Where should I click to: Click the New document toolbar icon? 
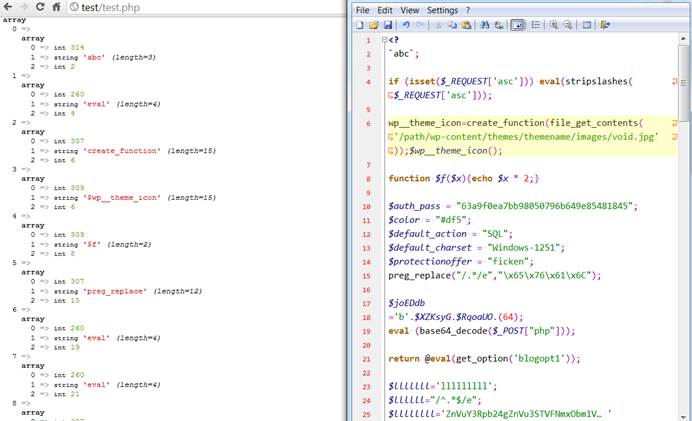[360, 25]
